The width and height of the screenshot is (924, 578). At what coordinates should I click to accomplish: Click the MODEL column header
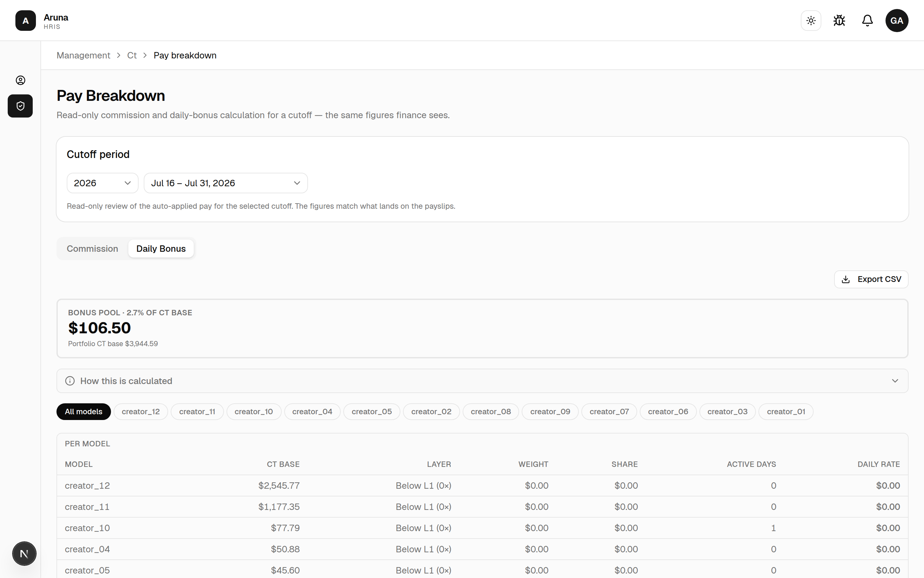point(79,464)
